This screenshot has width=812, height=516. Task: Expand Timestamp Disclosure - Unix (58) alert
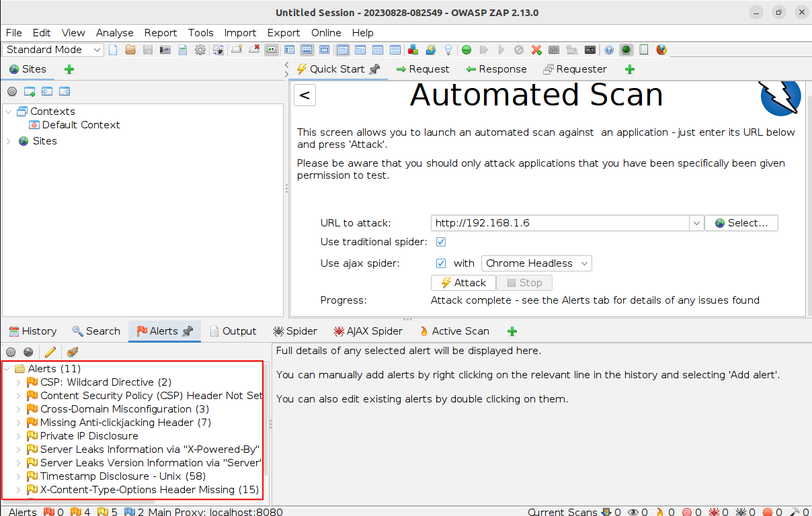[19, 476]
